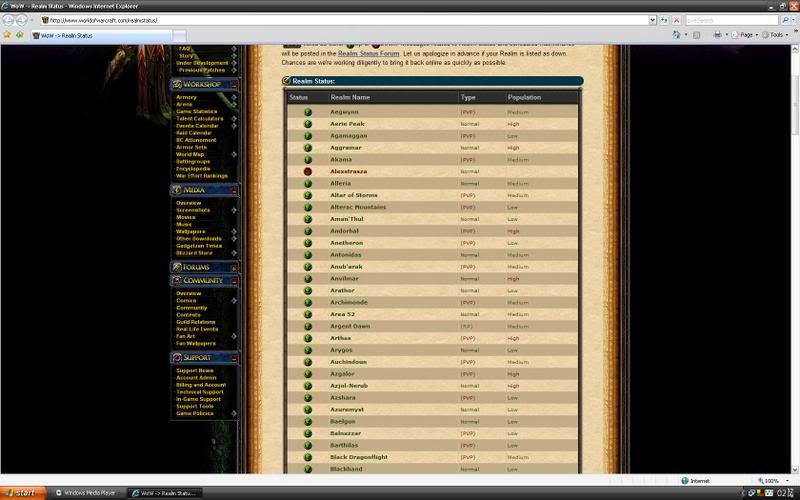Click the Alexstrasza realm name

point(348,171)
